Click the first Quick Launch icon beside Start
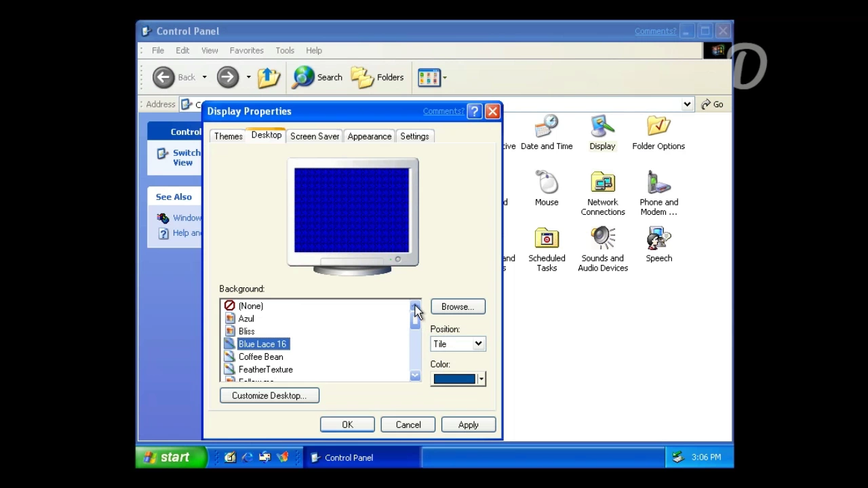Image resolution: width=868 pixels, height=488 pixels. point(230,457)
